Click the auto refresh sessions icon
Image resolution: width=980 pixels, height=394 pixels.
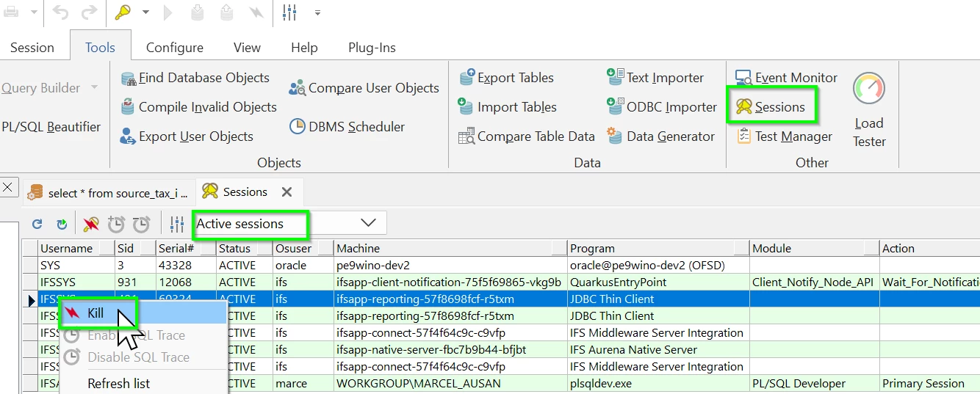[62, 224]
